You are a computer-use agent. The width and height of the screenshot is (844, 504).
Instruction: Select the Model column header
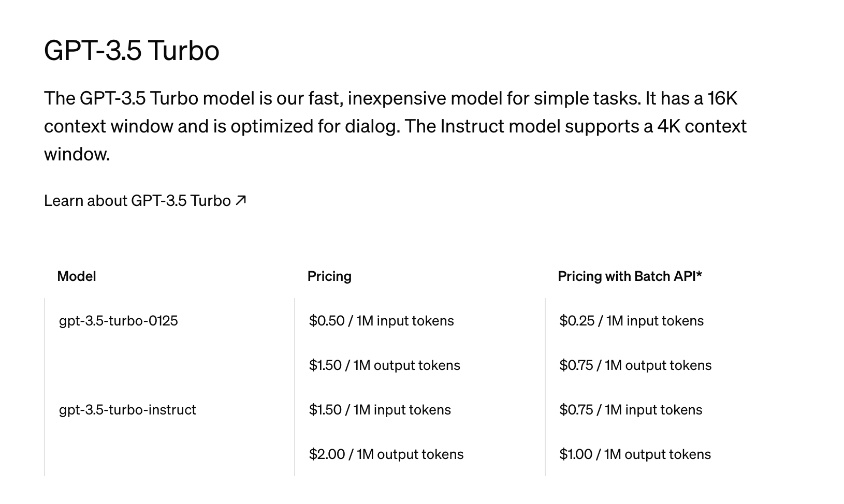pyautogui.click(x=77, y=276)
